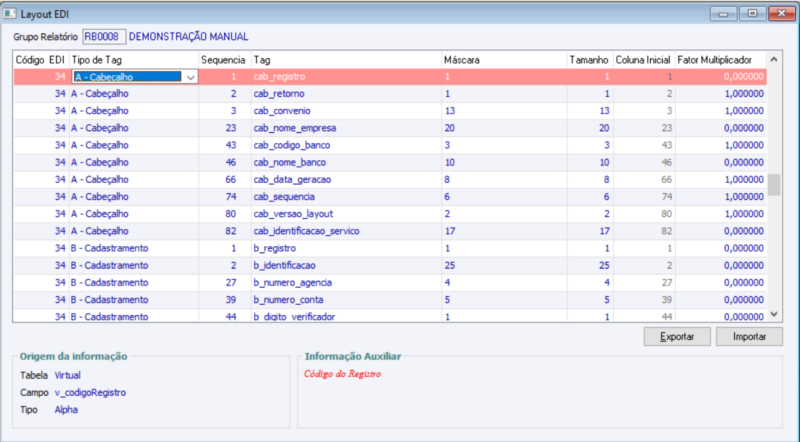Select the b_numero_agencia tag cell
The width and height of the screenshot is (800, 442).
click(346, 282)
